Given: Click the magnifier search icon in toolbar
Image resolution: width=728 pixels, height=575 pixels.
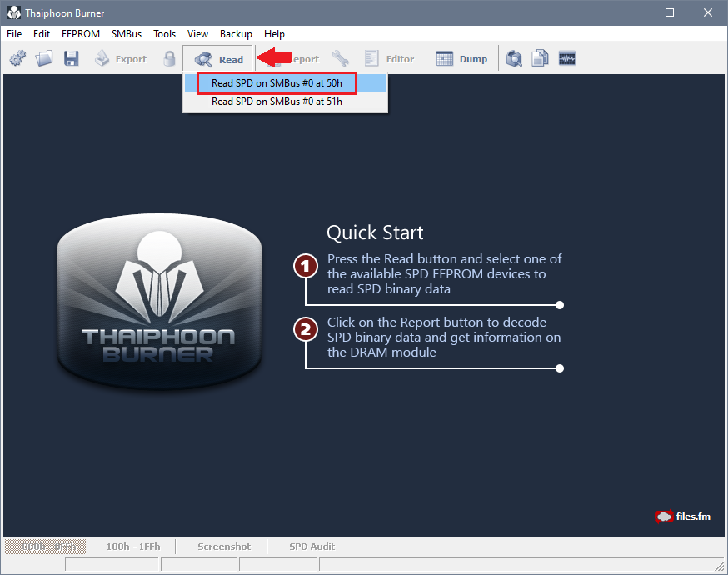Looking at the screenshot, I should 513,59.
